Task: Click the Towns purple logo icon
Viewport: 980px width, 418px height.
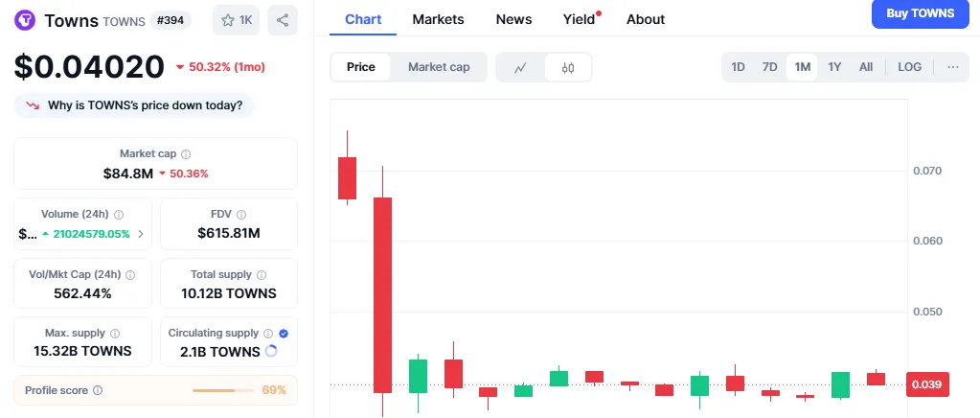Action: pyautogui.click(x=26, y=20)
